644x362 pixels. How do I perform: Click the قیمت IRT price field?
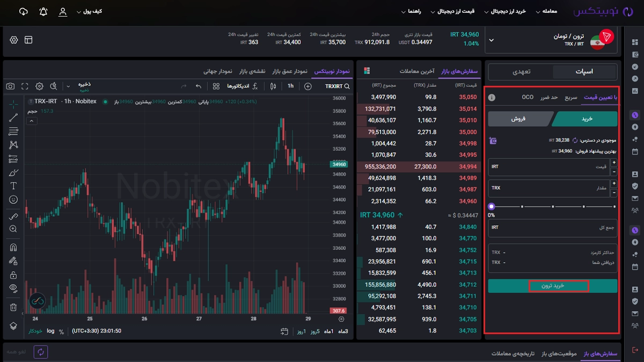(549, 167)
